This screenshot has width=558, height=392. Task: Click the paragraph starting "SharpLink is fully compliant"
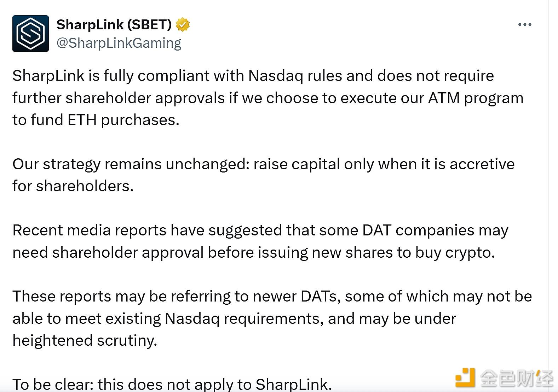[x=253, y=98]
